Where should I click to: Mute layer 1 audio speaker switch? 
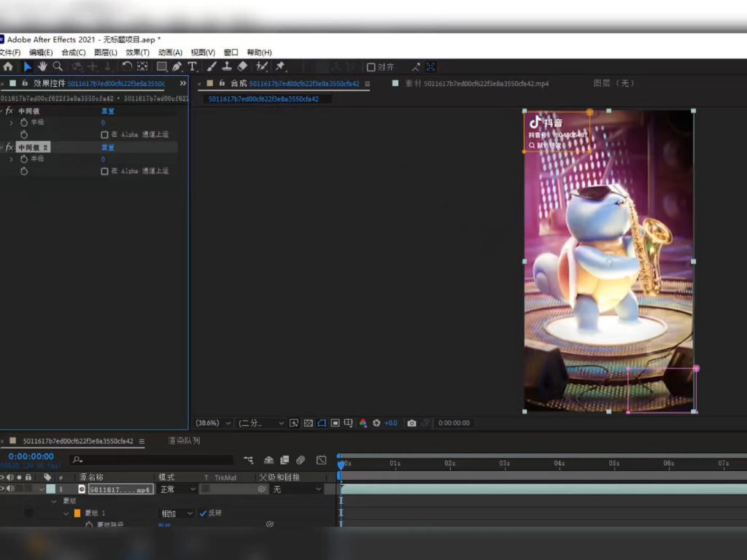pos(10,489)
